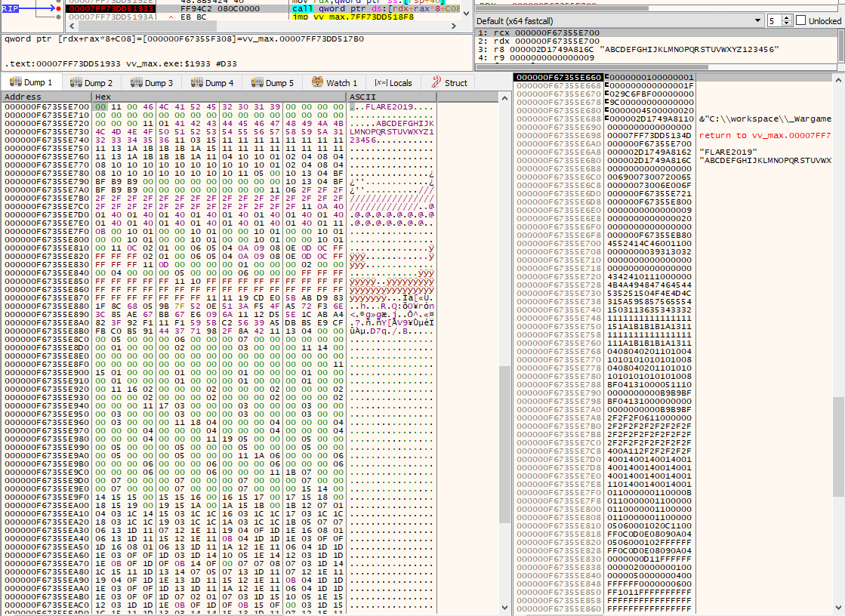This screenshot has height=616, width=845.
Task: Click dump panel scrollbar down arrow
Action: tap(504, 608)
